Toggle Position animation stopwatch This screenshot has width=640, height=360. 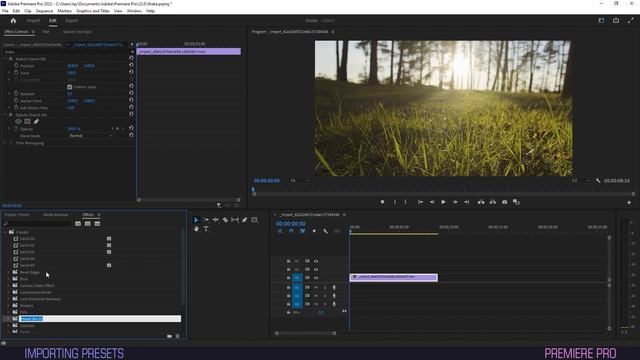point(16,65)
